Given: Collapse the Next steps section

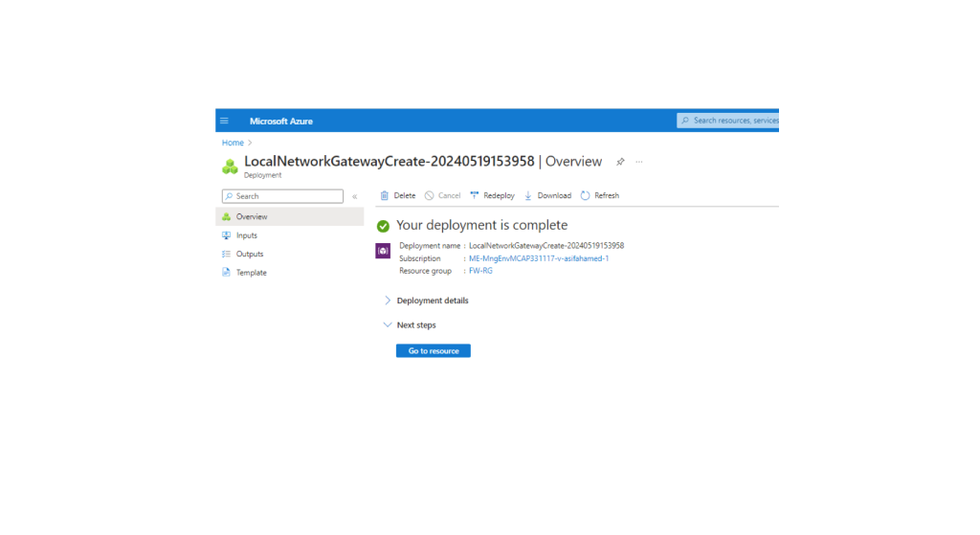Looking at the screenshot, I should (388, 325).
